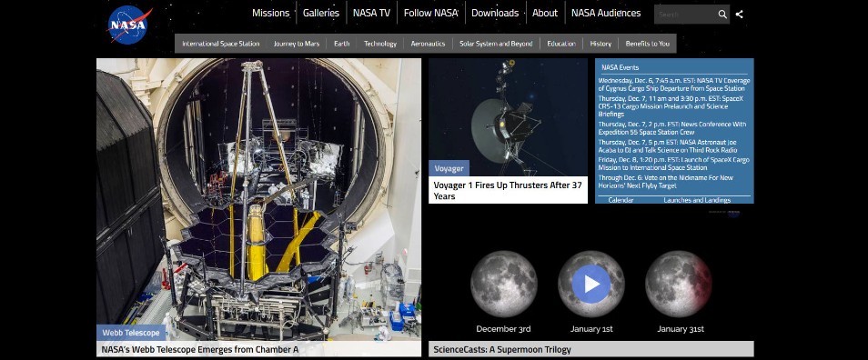Screen dimensions: 868x360
Task: Select Benefits to You topic
Action: 647,44
